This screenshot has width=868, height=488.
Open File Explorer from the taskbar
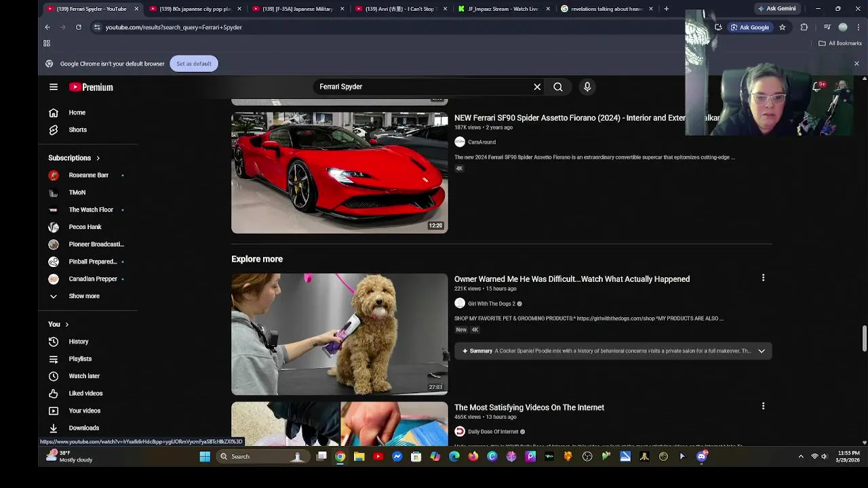coord(359,457)
